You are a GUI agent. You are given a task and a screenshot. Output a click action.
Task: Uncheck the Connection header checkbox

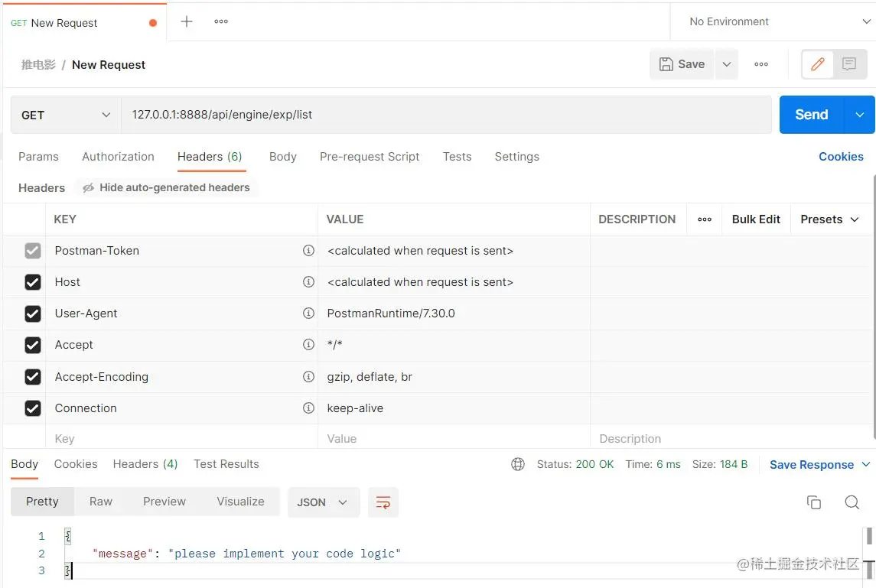coord(33,408)
